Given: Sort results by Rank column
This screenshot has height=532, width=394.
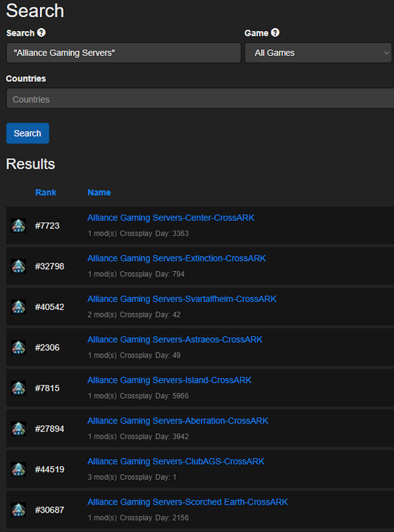Looking at the screenshot, I should 46,192.
